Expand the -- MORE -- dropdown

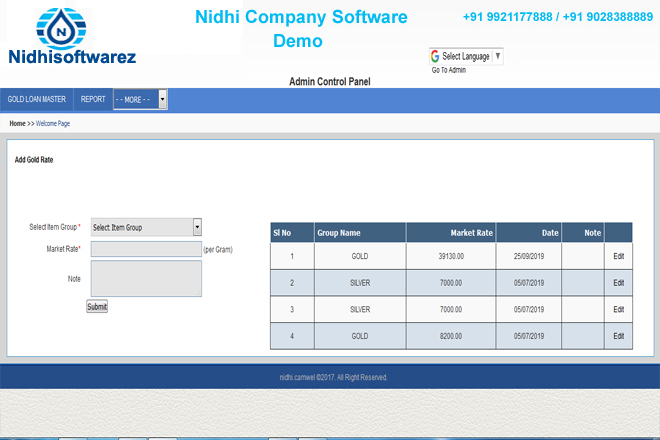pyautogui.click(x=141, y=99)
